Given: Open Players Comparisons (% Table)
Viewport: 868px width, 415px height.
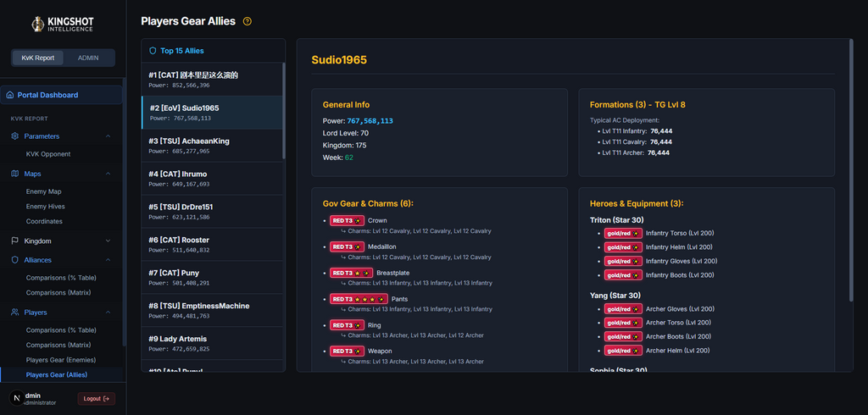Looking at the screenshot, I should click(62, 330).
